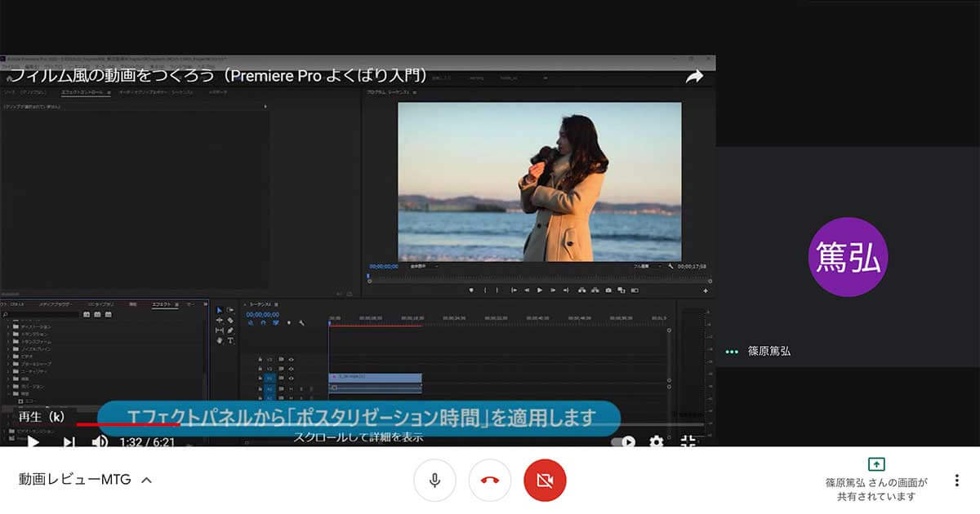
Task: Expand the ディストーション effects folder
Action: tap(7, 326)
